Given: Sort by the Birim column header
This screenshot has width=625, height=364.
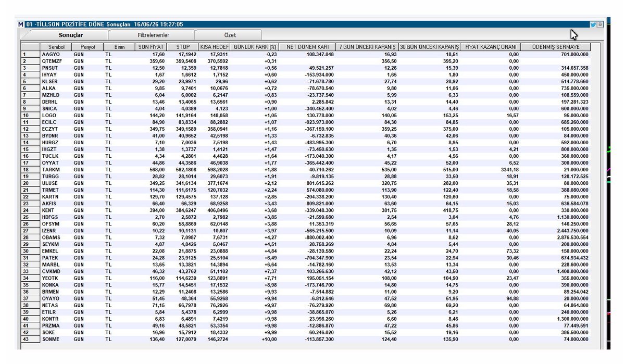Looking at the screenshot, I should (x=119, y=47).
